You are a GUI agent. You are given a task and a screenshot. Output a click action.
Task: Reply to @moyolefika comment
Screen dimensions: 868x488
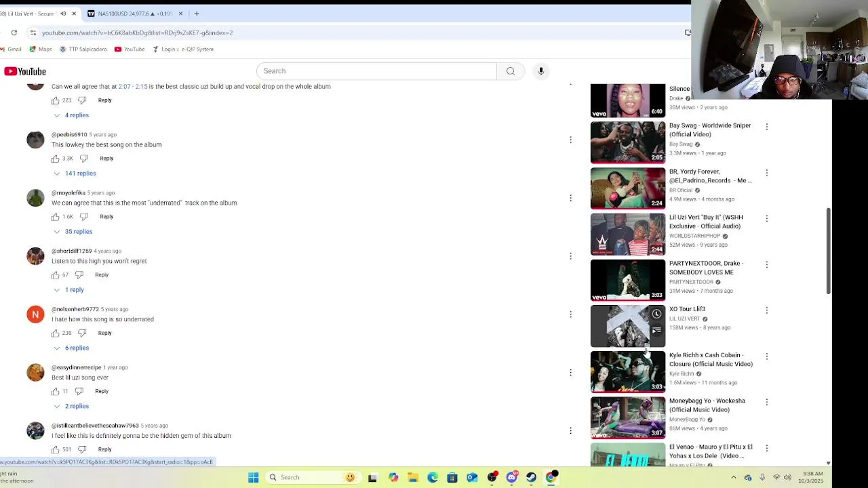[106, 217]
